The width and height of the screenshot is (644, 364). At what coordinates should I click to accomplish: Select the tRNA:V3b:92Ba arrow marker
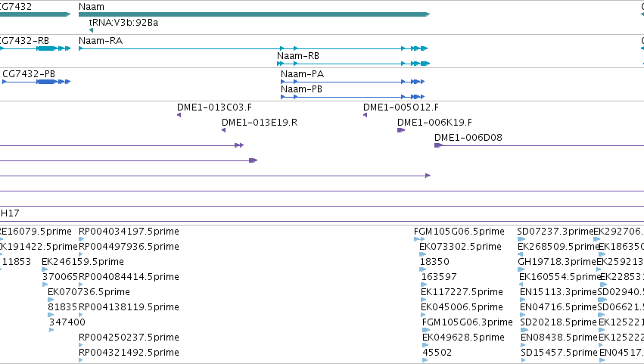point(91,30)
